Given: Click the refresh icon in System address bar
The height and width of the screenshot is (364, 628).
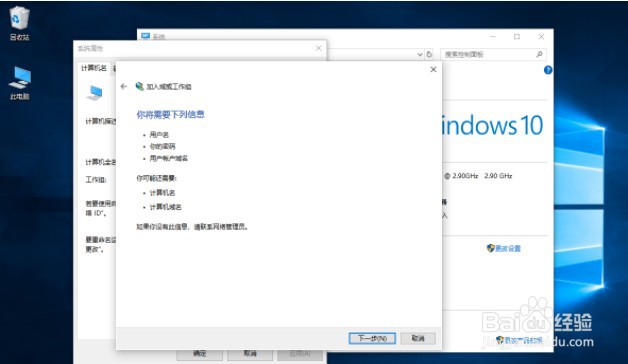Looking at the screenshot, I should click(429, 54).
